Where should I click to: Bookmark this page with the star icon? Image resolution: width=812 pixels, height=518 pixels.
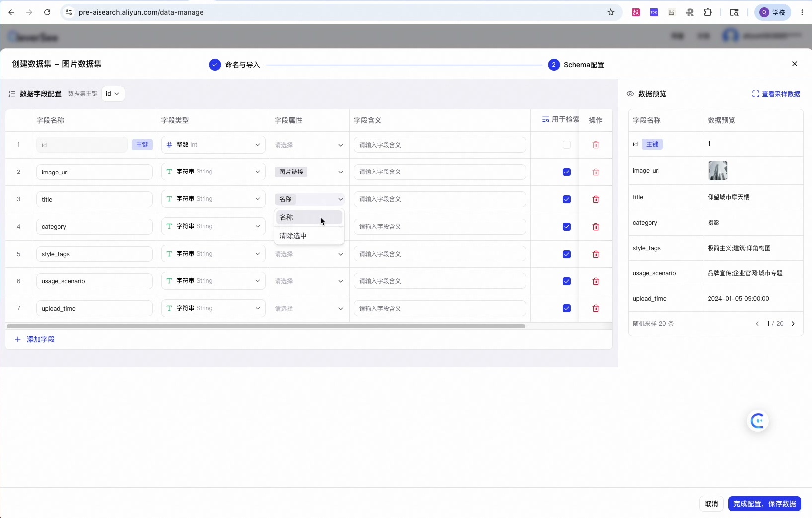[x=611, y=12]
